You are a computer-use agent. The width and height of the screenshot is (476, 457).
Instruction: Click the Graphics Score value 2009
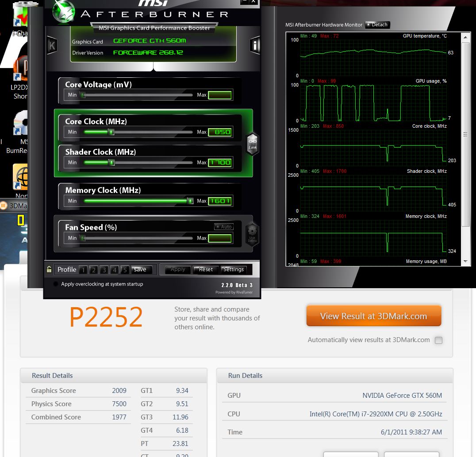click(x=119, y=391)
